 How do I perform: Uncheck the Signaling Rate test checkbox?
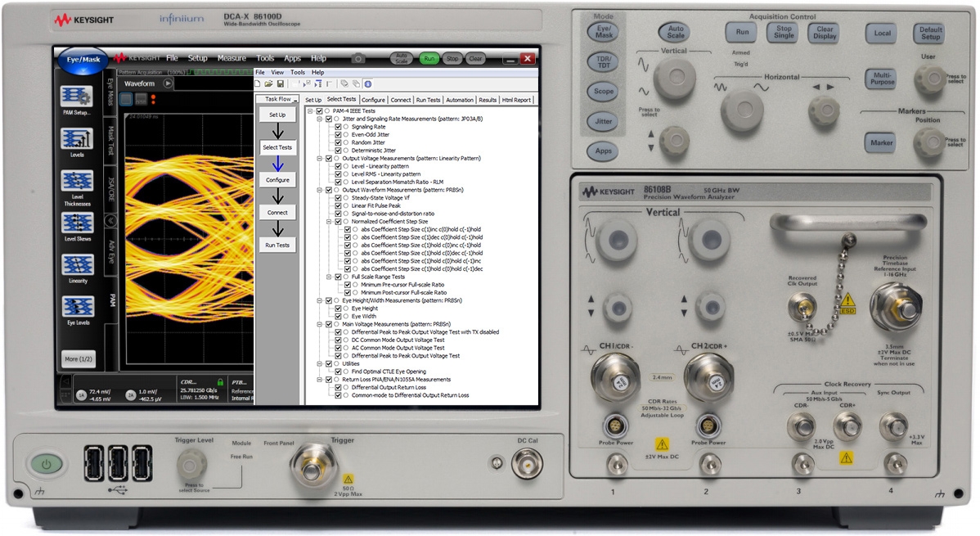tap(338, 127)
